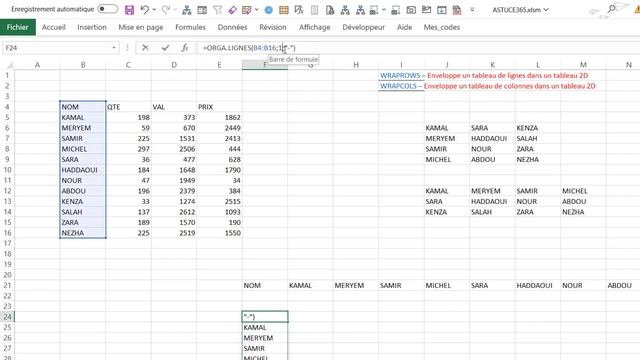The image size is (640, 360).
Task: Open the Mise en page tab
Action: click(x=141, y=27)
